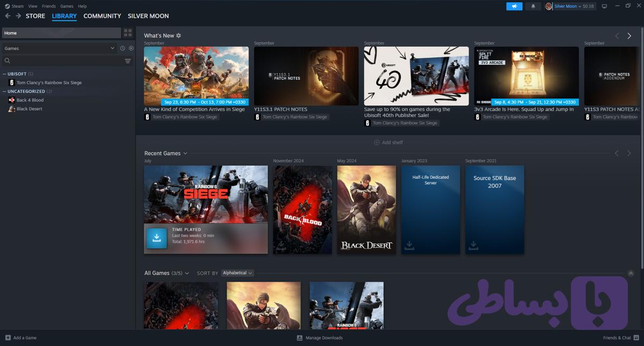Open advanced filters icon beside search box
Viewport: 644px width, 346px height.
pyautogui.click(x=128, y=61)
